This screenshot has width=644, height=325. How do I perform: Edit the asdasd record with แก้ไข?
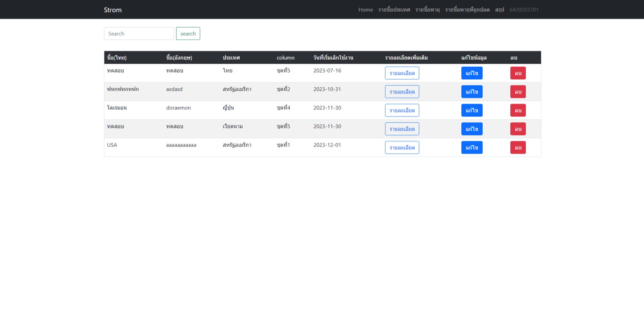472,91
